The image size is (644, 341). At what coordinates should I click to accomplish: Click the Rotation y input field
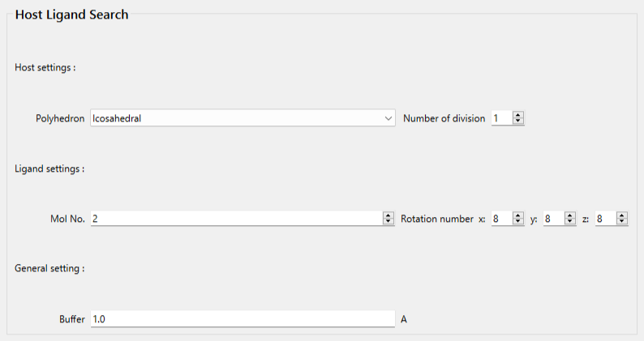tap(552, 219)
